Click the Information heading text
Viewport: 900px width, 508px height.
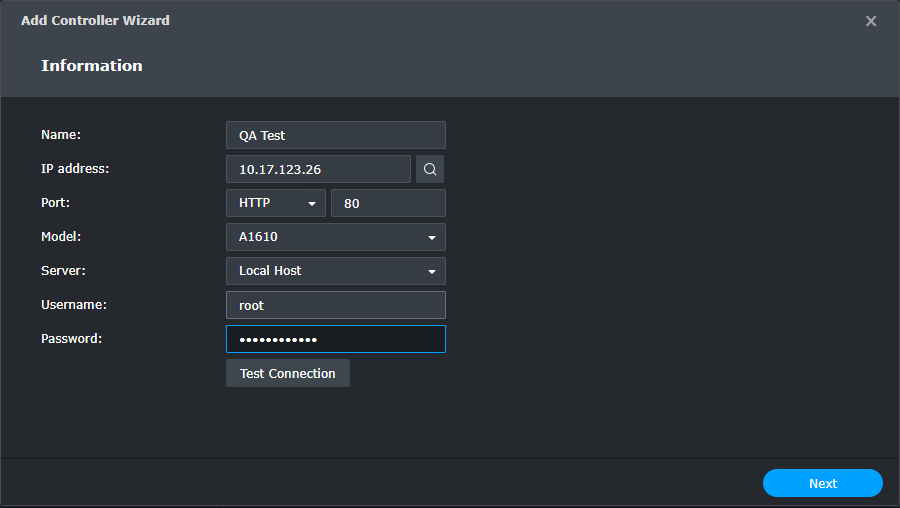click(92, 65)
